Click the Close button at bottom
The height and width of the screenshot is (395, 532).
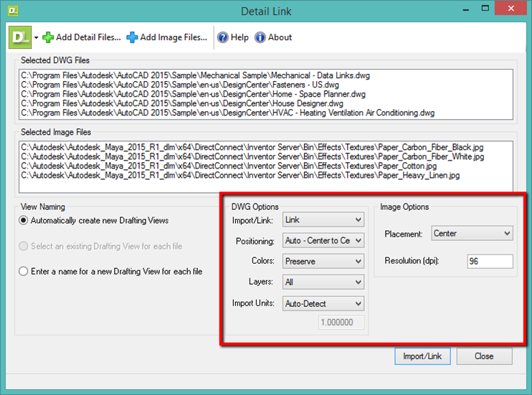point(484,356)
